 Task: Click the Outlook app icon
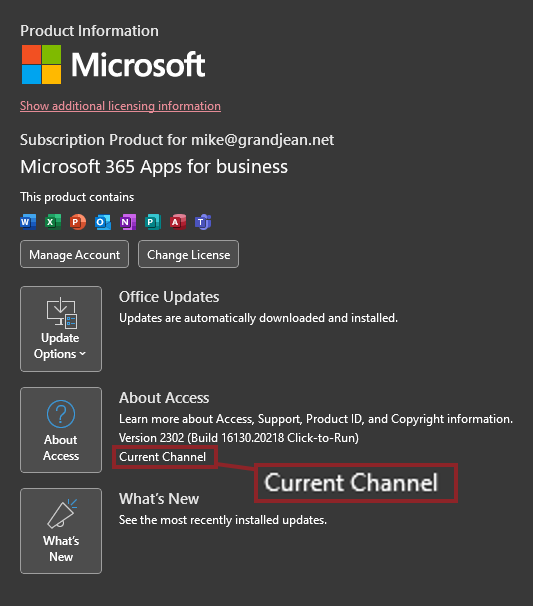[103, 222]
